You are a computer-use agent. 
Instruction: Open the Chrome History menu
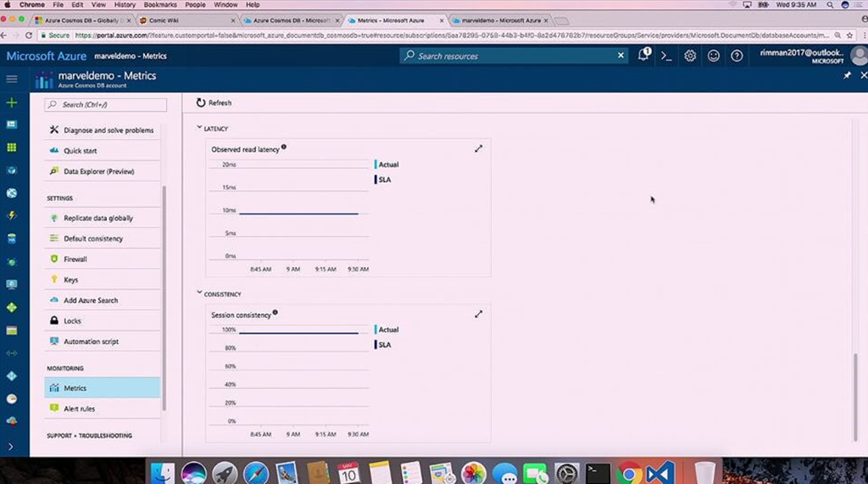point(125,4)
